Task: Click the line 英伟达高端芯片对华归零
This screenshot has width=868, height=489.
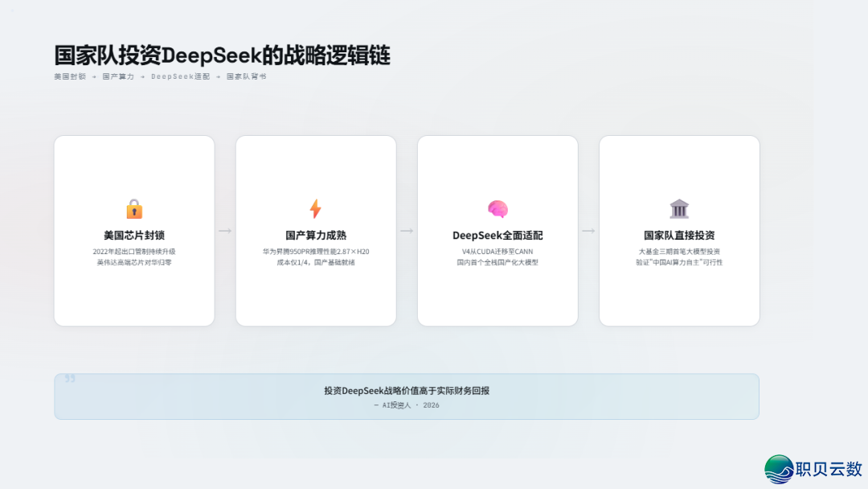Action: coord(134,262)
